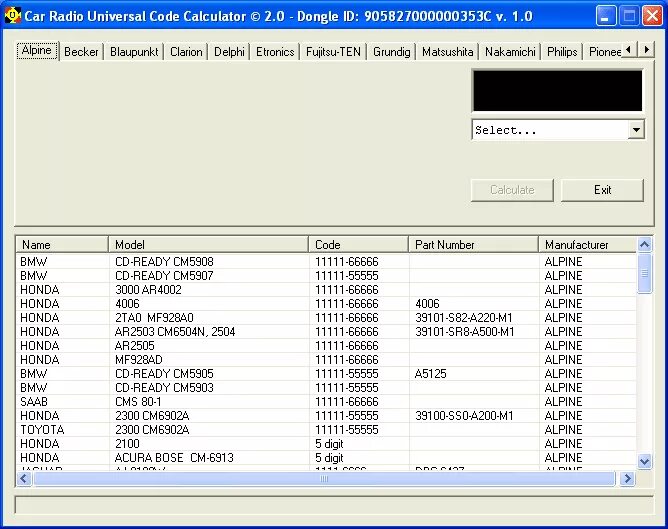Go to the Delphi tab
This screenshot has height=529, width=668.
coord(229,52)
